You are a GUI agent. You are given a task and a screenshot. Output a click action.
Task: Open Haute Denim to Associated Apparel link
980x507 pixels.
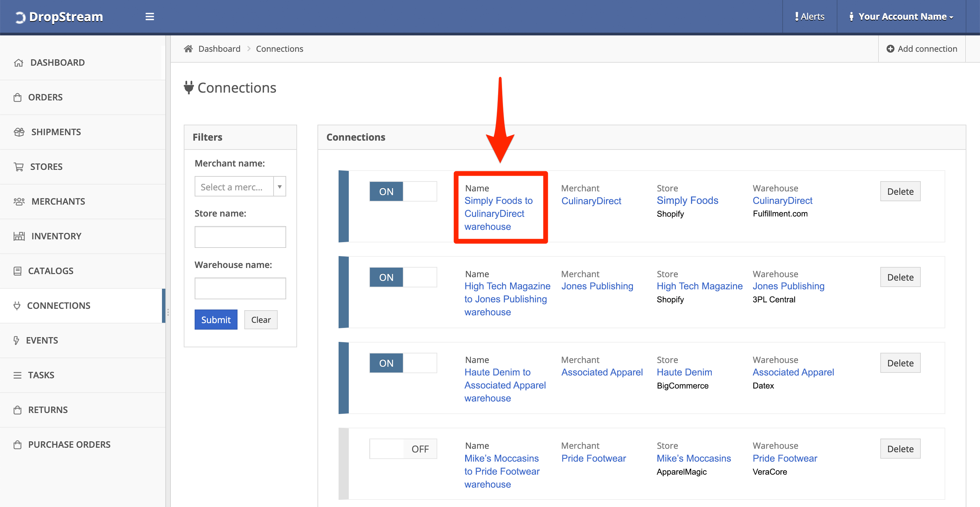tap(505, 385)
